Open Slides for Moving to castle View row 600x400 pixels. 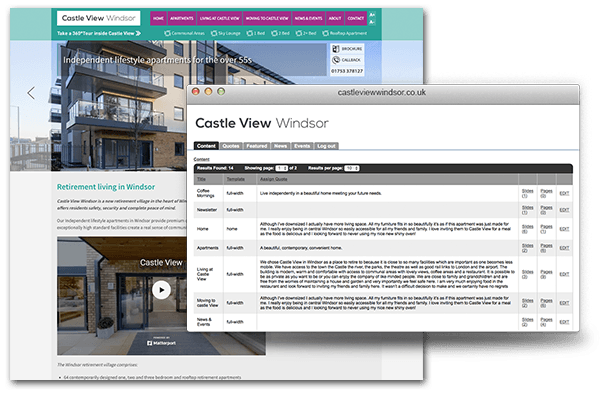[527, 303]
